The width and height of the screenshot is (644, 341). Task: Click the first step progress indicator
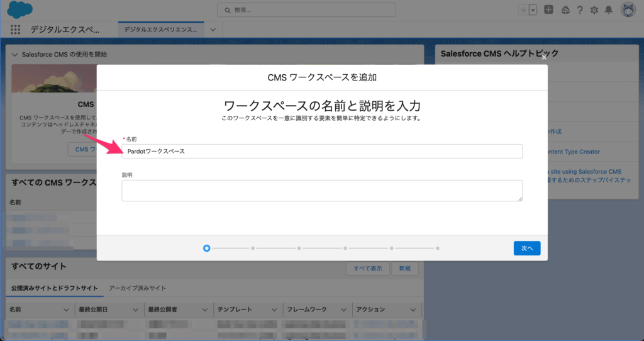pos(206,248)
